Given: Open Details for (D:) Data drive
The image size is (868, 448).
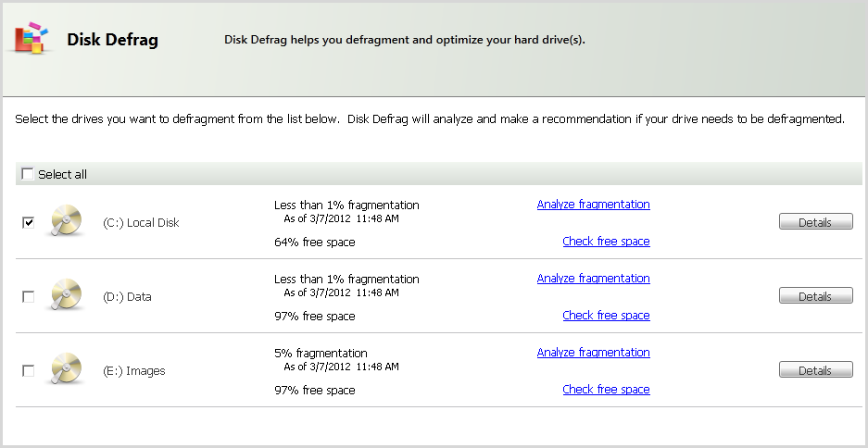Looking at the screenshot, I should [x=816, y=296].
